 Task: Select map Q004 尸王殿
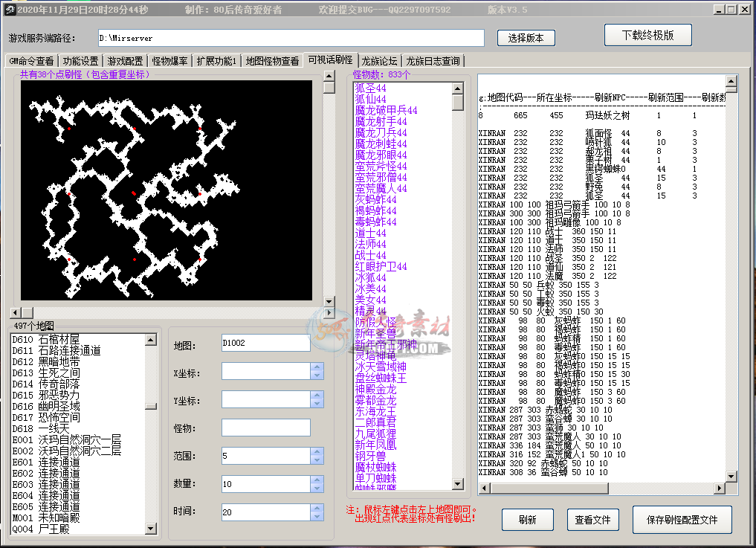40,529
